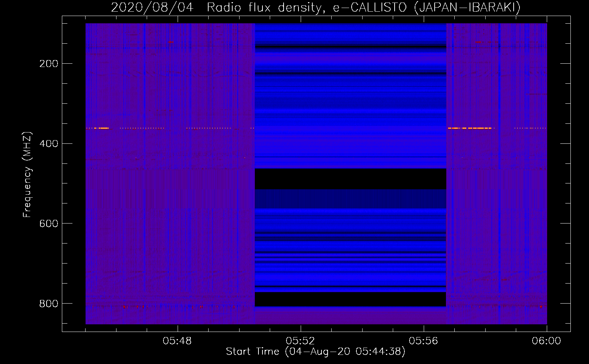Click the 200 frequency tick label
589x364 pixels.
[49, 64]
